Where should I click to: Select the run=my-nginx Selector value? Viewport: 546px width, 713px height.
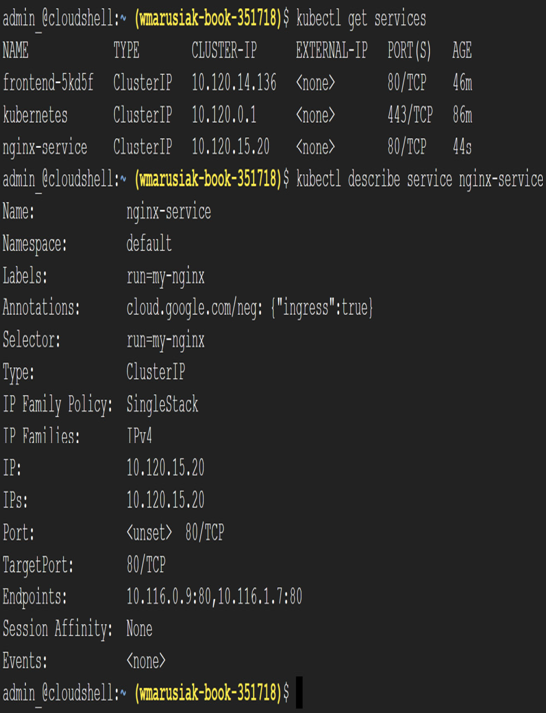tap(165, 341)
